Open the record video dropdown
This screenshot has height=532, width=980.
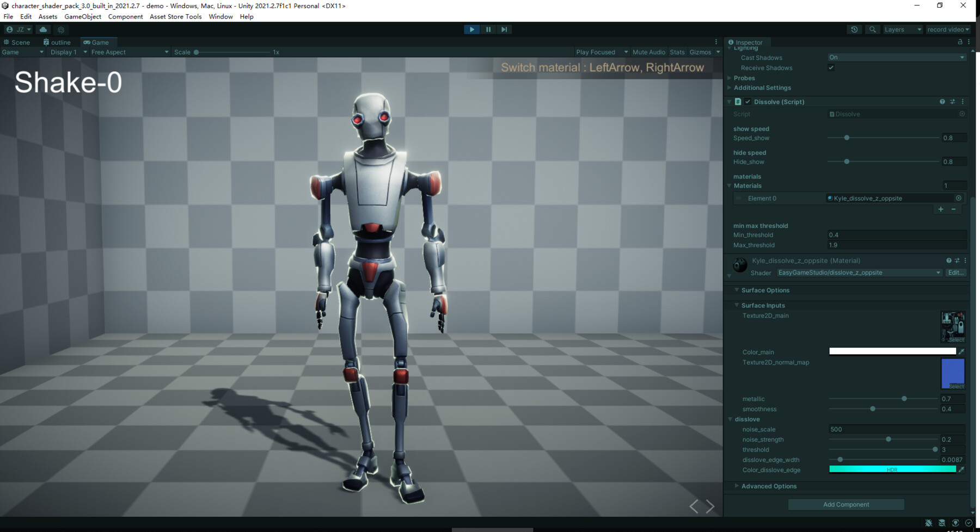click(x=948, y=29)
